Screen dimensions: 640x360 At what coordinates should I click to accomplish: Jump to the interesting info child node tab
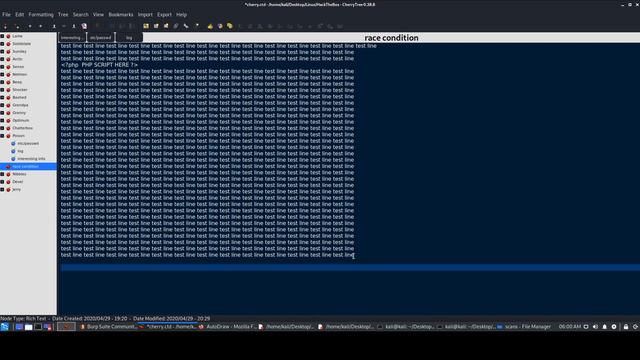point(72,38)
